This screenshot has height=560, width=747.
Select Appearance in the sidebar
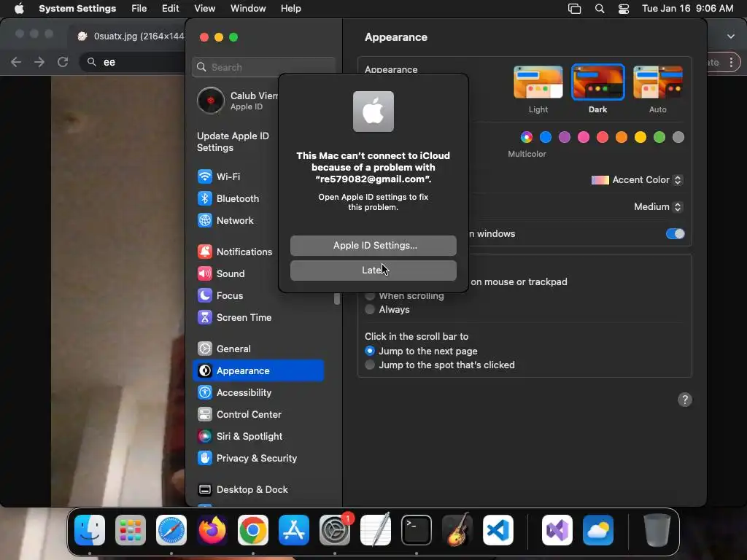258,371
